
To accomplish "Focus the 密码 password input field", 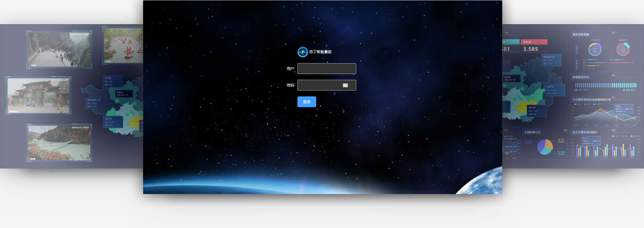I will click(326, 85).
